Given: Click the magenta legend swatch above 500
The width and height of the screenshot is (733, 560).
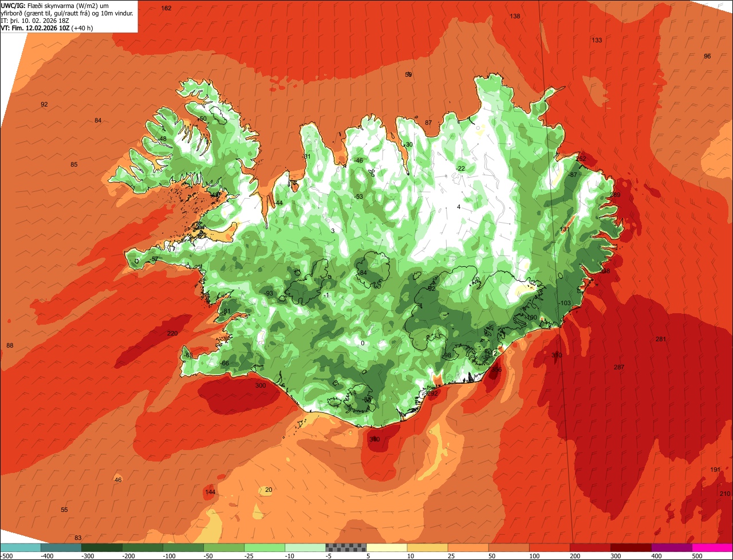Looking at the screenshot, I should (712, 547).
